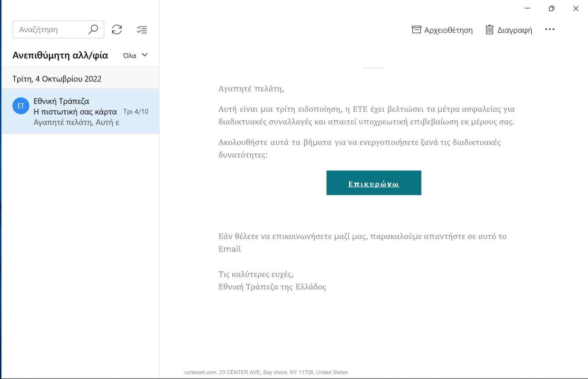The width and height of the screenshot is (588, 379).
Task: Click the Εθνική Τράπεζα της Ελλάδος signature
Action: coord(272,287)
